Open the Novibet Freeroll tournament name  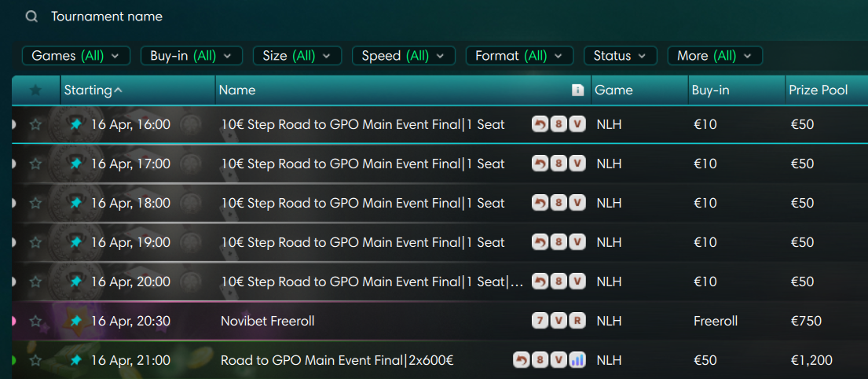[x=267, y=321]
